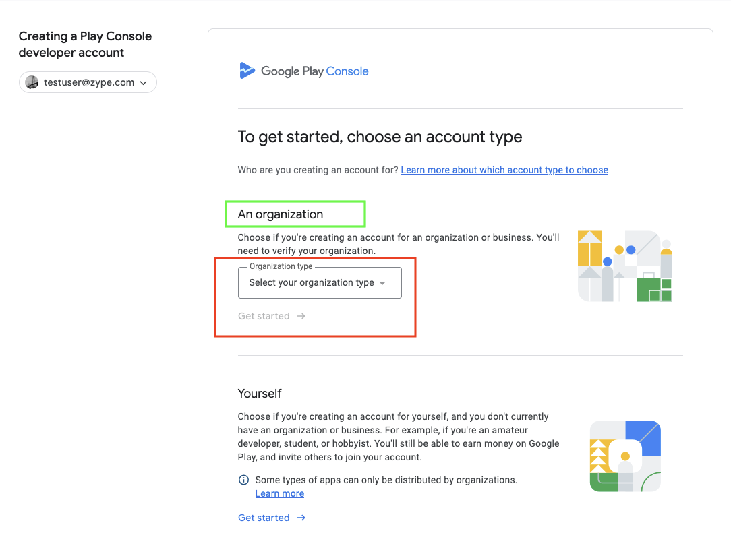
Task: Click Get started under Yourself
Action: point(272,518)
